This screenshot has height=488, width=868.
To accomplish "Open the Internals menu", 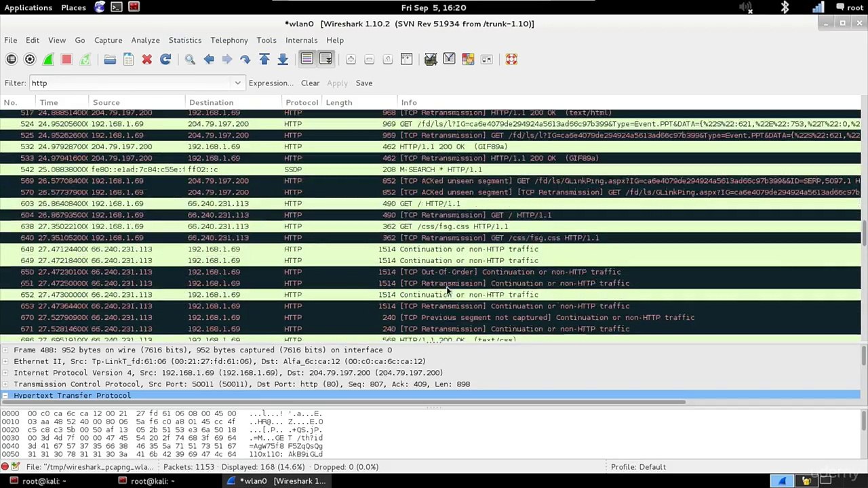I will [x=301, y=40].
